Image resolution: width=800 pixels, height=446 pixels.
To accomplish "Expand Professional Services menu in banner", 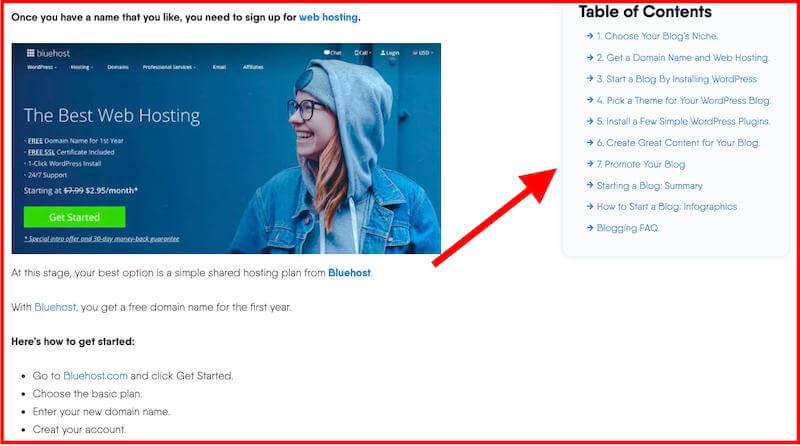I will click(169, 67).
